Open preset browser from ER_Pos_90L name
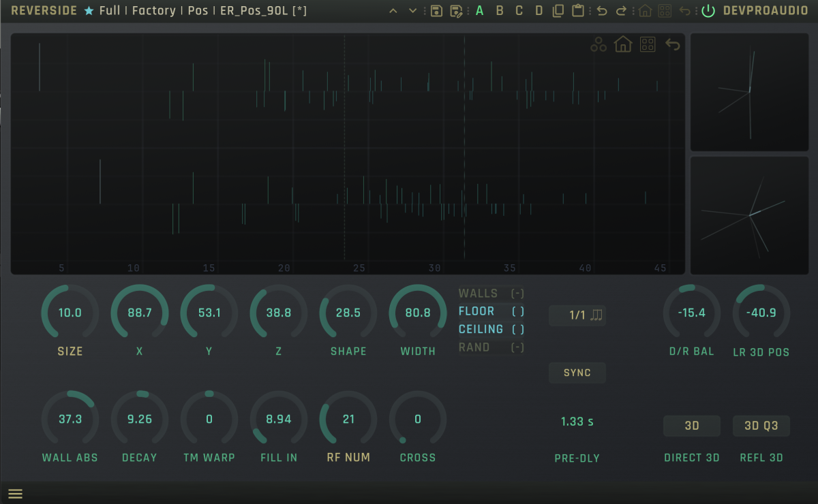 (263, 11)
